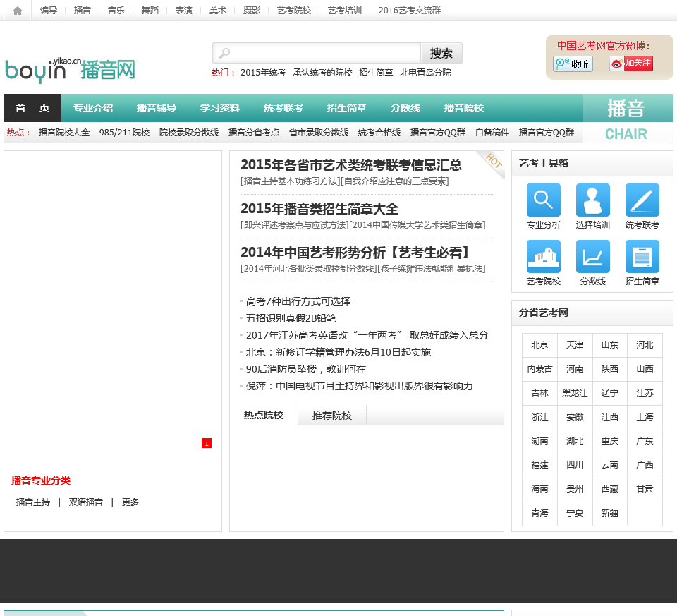Open the 双语播音 category link
The width and height of the screenshot is (677, 616).
(x=86, y=502)
